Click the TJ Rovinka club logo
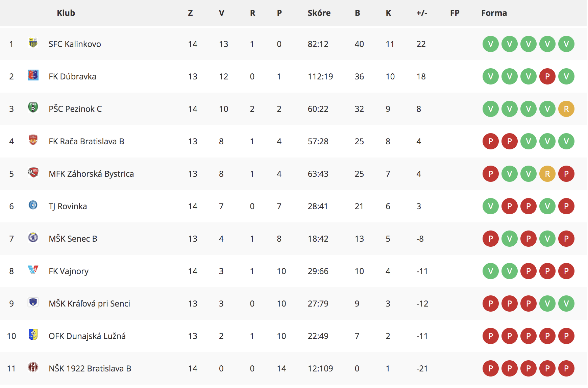This screenshot has height=388, width=588. point(33,205)
